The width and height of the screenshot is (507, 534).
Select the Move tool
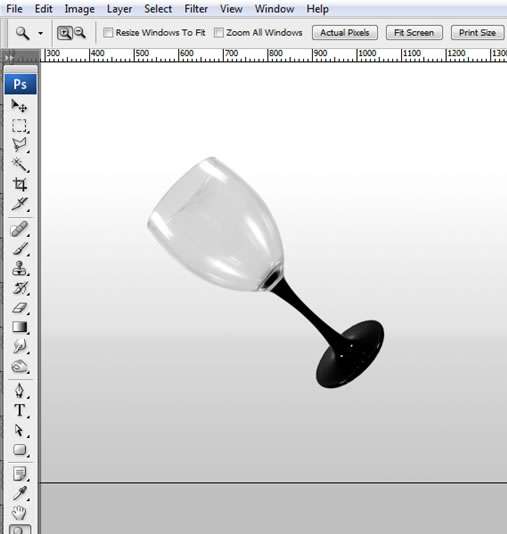pyautogui.click(x=19, y=106)
